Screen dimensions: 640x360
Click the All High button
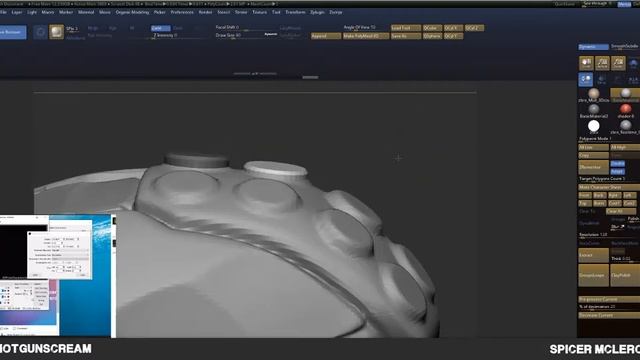coord(625,147)
